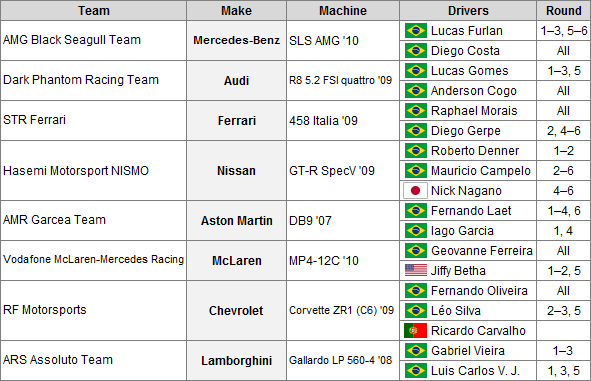Select the Mercedes-Benz make cell

236,40
